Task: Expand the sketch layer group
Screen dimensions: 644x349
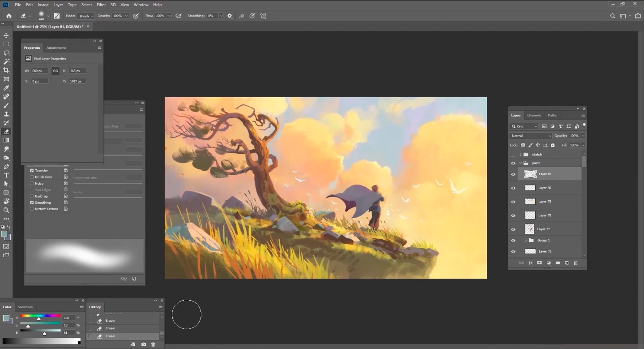Action: pos(520,155)
